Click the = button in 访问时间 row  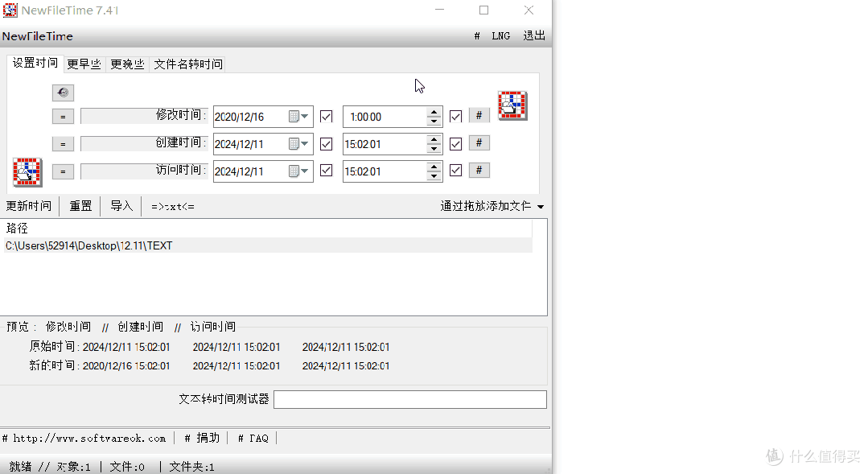click(63, 171)
